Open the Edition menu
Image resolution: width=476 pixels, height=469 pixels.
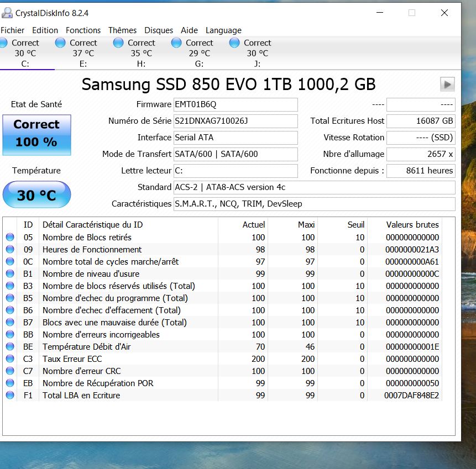(45, 30)
